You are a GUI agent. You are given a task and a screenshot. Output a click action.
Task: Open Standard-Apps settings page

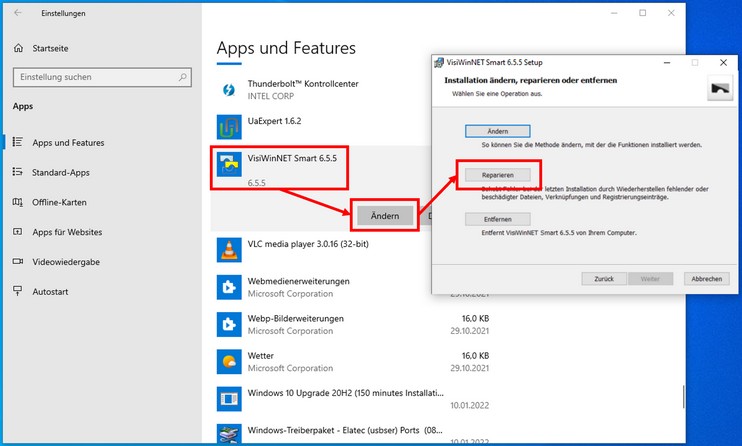point(60,173)
